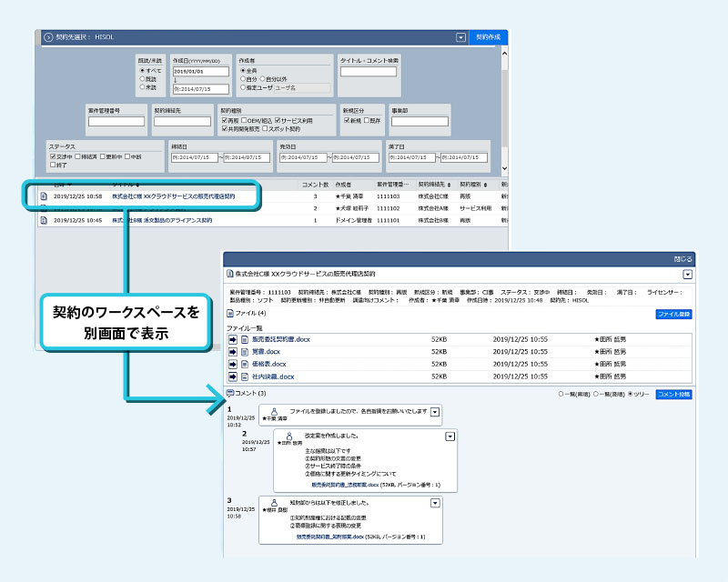This screenshot has height=582, width=728.
Task: Click the arrow icon beside 覚書.docx
Action: [233, 352]
